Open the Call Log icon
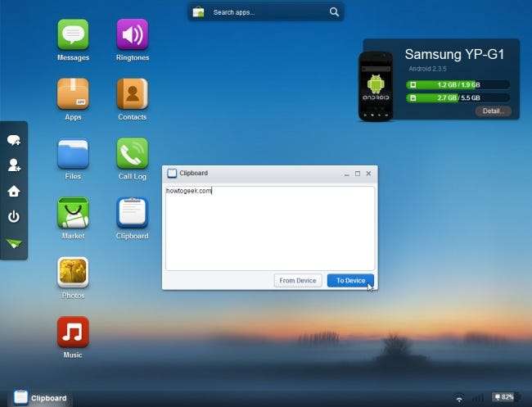The width and height of the screenshot is (532, 407). pyautogui.click(x=133, y=153)
